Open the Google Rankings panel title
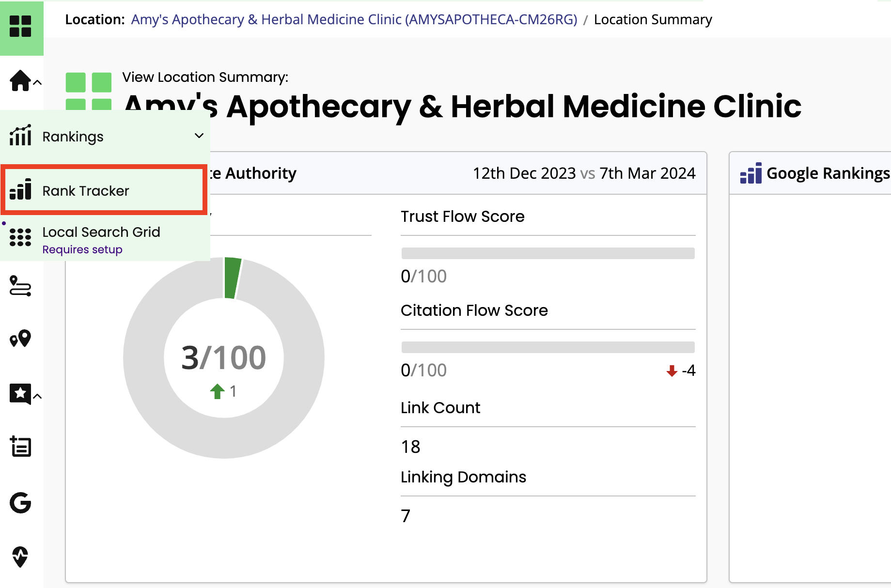Image resolution: width=891 pixels, height=588 pixels. 828,173
